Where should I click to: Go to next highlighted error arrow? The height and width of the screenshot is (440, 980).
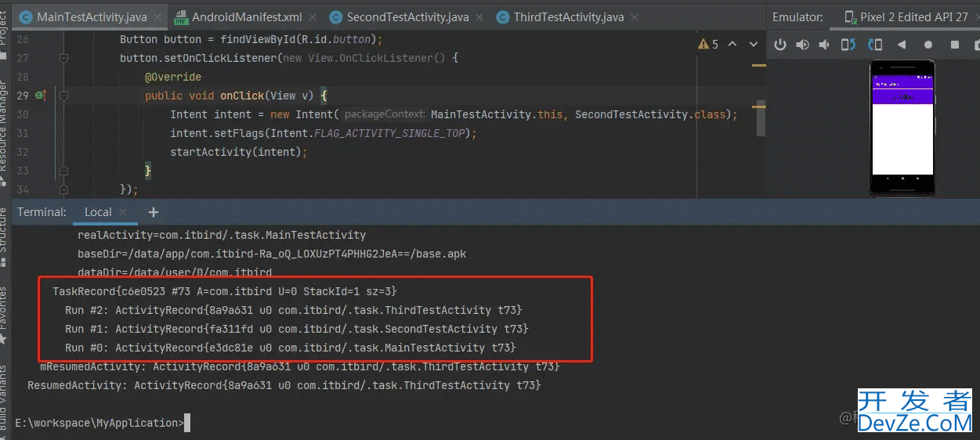[x=754, y=45]
